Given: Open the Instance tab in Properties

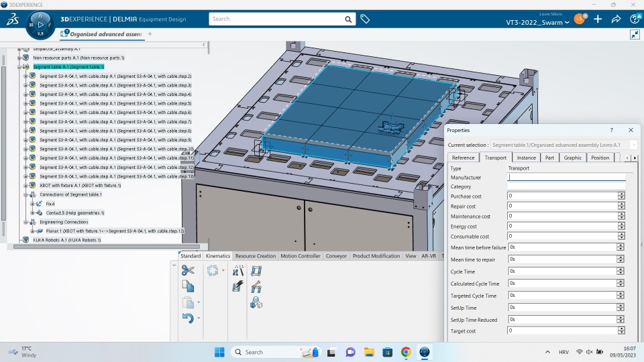Looking at the screenshot, I should (526, 158).
